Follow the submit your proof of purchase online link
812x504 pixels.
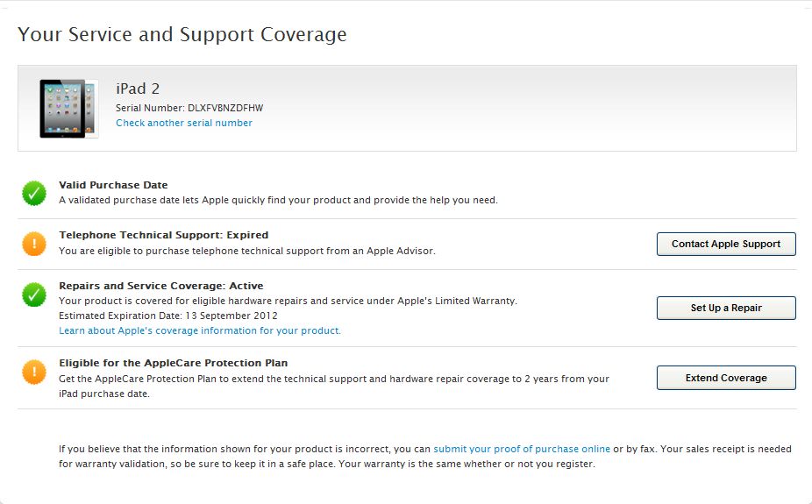522,450
